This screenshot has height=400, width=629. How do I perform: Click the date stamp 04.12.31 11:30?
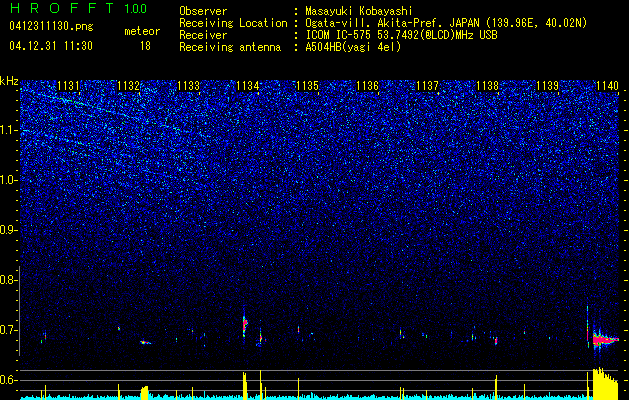pos(51,46)
